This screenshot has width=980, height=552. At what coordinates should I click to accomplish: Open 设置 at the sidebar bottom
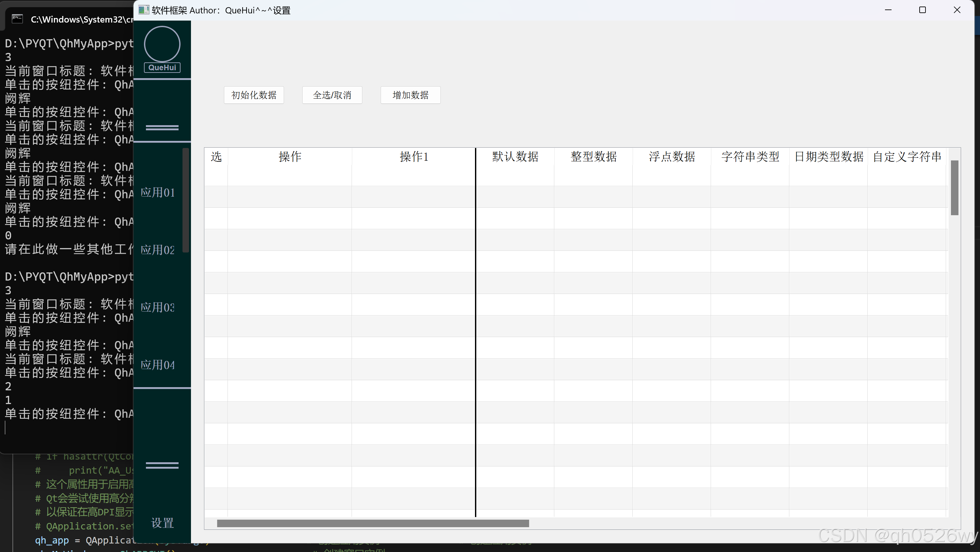click(163, 523)
